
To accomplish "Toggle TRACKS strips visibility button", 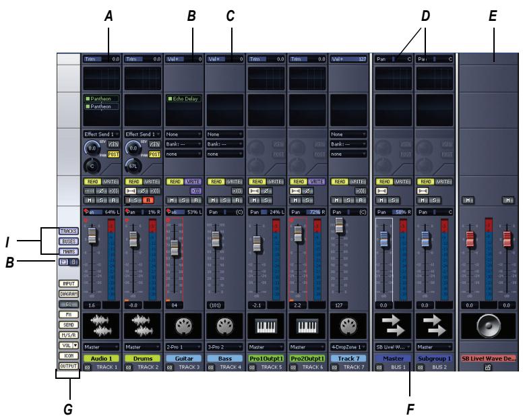I will pos(69,231).
